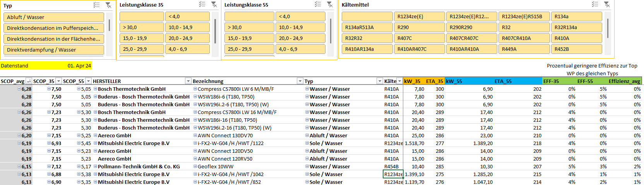This screenshot has height=185, width=644.
Task: Collapse the Geoflex 10WW item
Action: coord(195,166)
